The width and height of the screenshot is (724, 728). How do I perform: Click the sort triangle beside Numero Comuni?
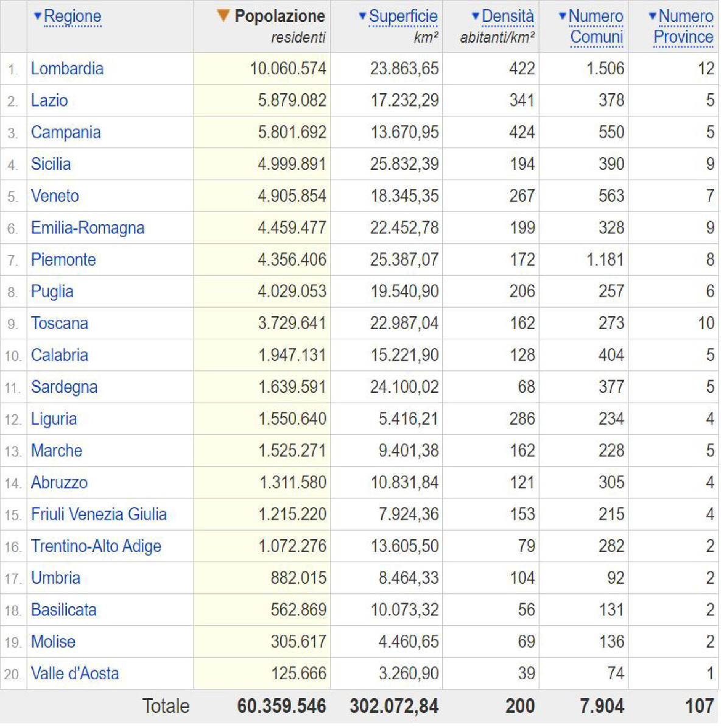pyautogui.click(x=562, y=16)
